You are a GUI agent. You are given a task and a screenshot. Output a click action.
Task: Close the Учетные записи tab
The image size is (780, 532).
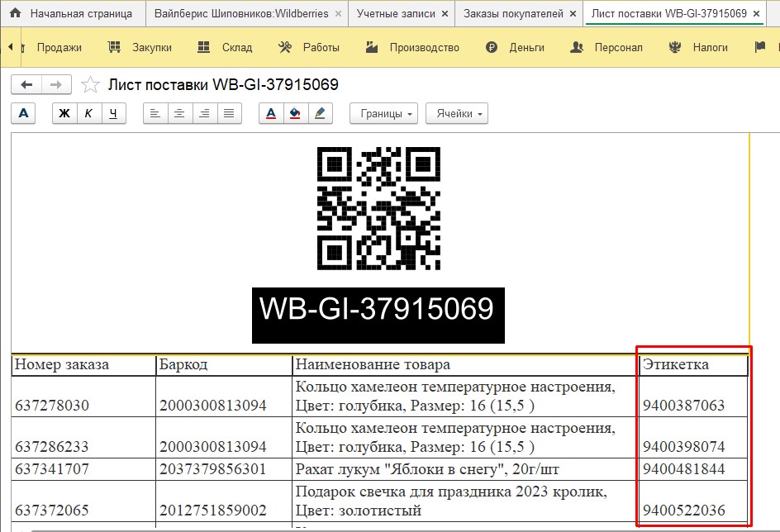445,14
